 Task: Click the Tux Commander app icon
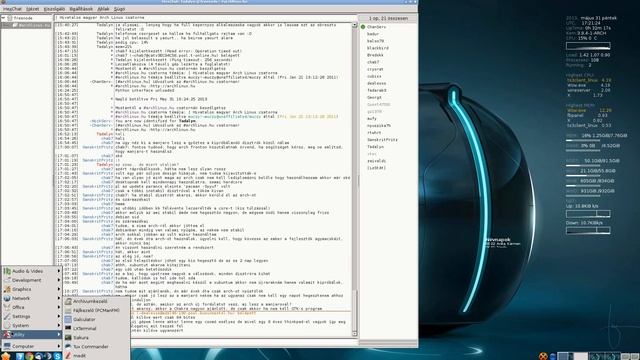[68, 347]
